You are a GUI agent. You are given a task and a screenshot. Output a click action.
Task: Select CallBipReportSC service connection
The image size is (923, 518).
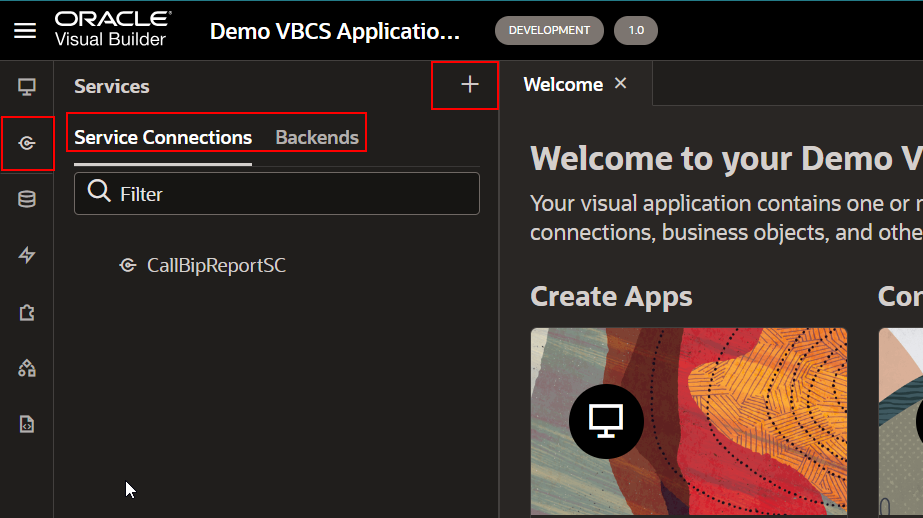pyautogui.click(x=216, y=265)
